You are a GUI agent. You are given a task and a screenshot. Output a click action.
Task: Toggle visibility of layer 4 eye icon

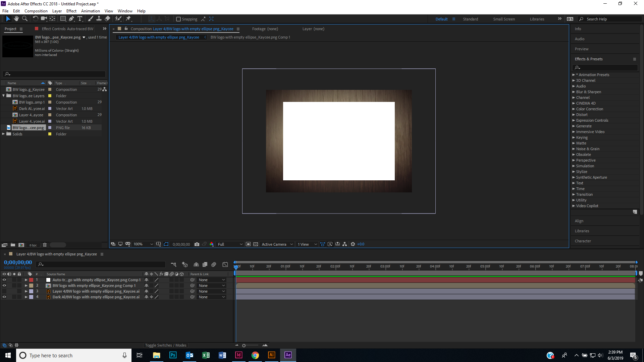[4, 297]
